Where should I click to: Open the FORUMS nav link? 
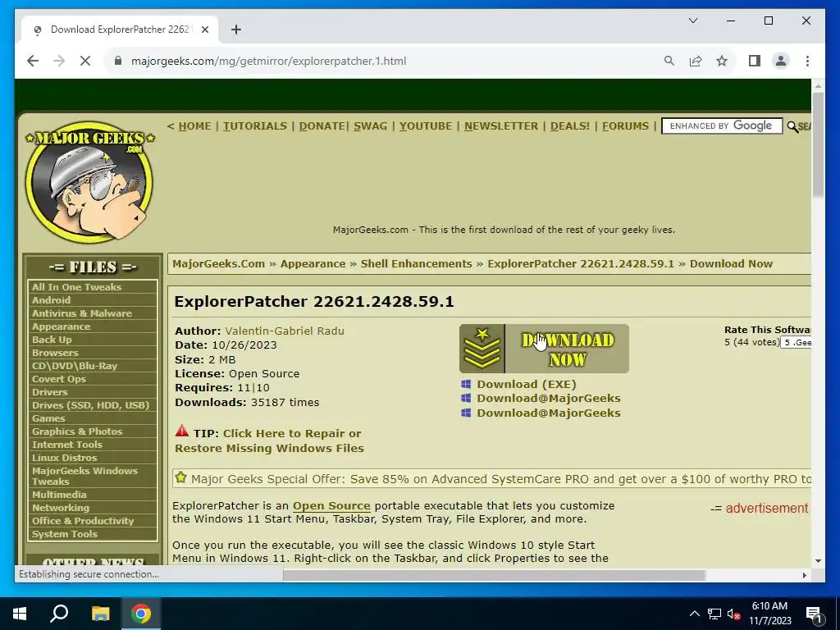pyautogui.click(x=625, y=126)
